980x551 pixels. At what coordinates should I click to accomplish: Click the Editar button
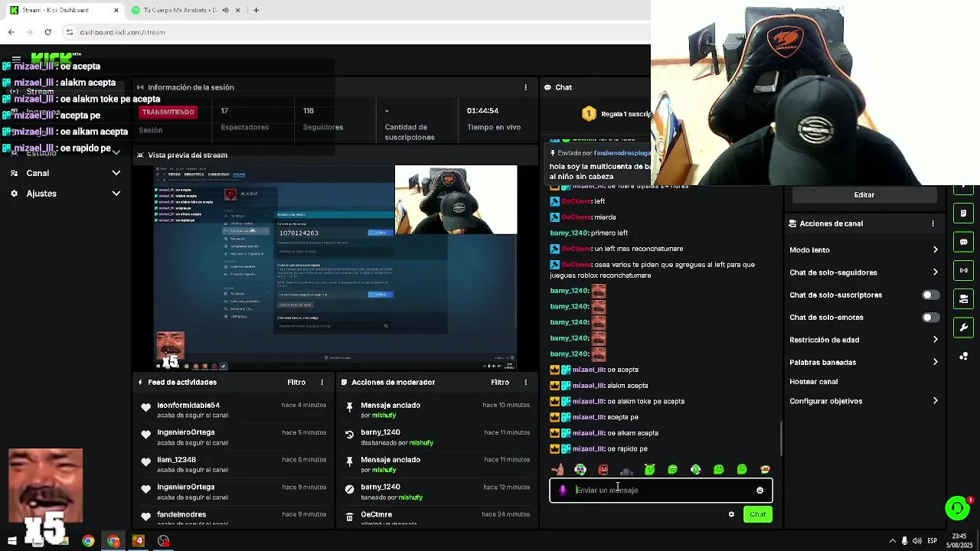click(864, 194)
